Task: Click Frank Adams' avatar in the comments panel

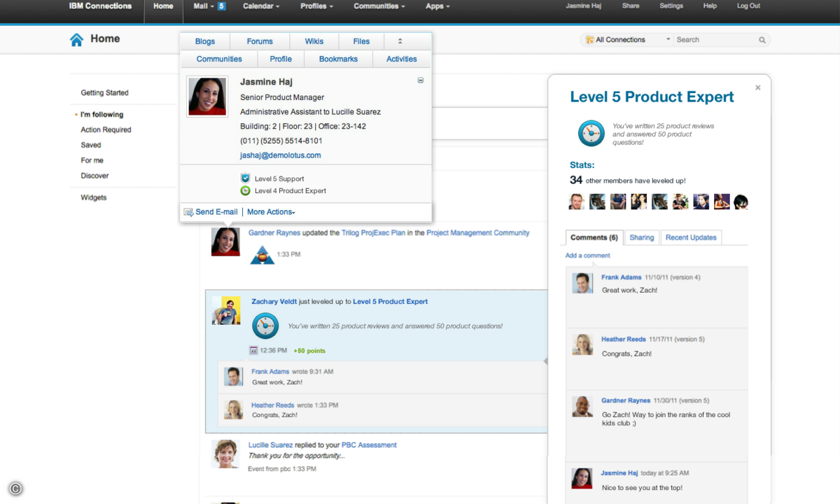Action: 582,283
